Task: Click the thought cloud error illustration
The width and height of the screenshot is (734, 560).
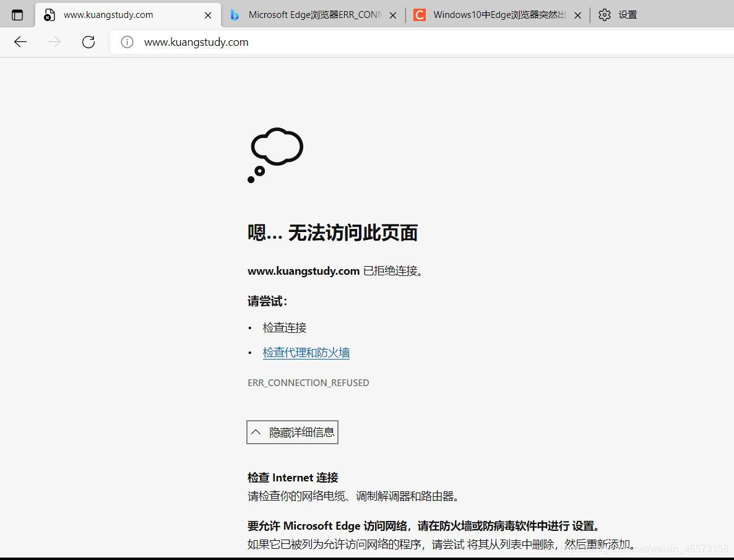Action: tap(275, 155)
